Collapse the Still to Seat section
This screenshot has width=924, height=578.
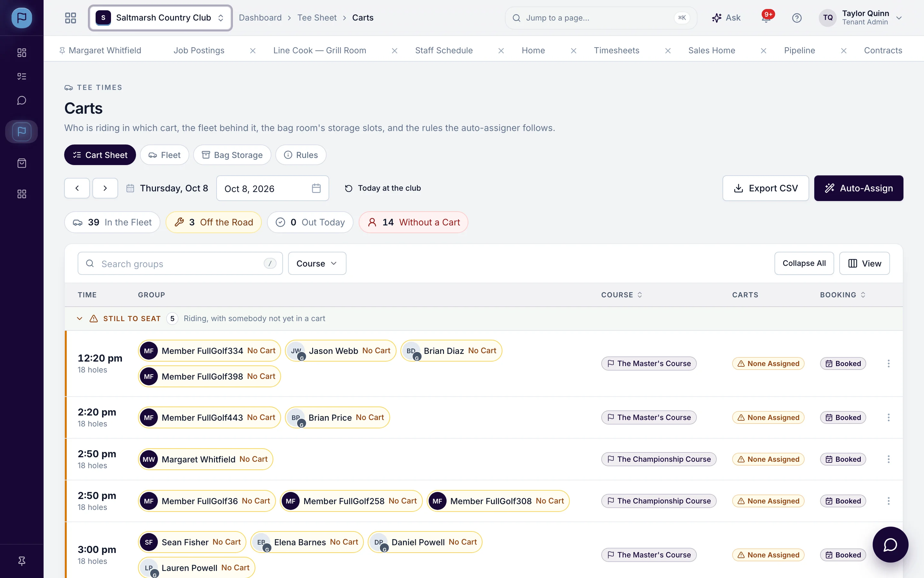pyautogui.click(x=80, y=319)
